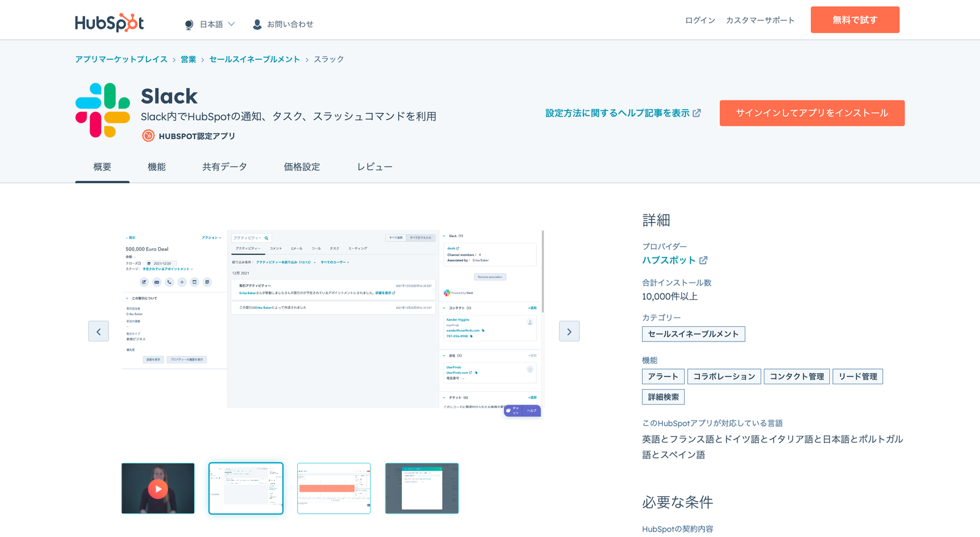Click the 10,000件以上 install count text
Screen dimensions: 980x537
(670, 297)
